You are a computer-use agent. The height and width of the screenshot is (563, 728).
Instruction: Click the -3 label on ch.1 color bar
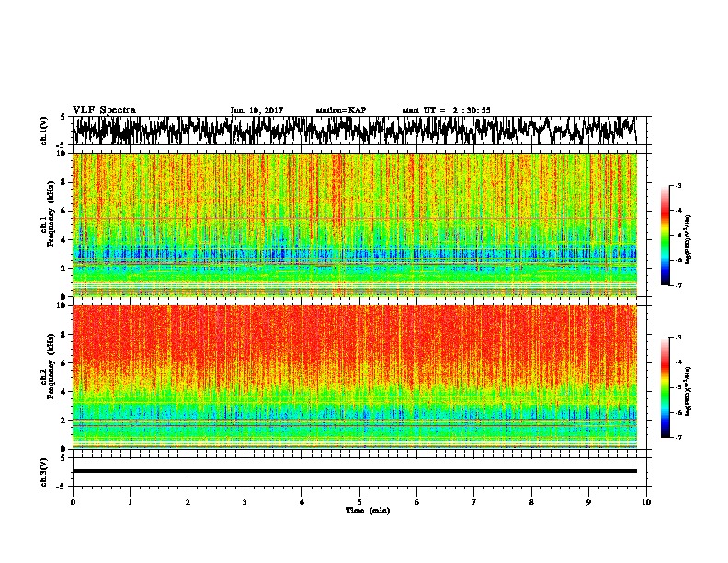678,185
